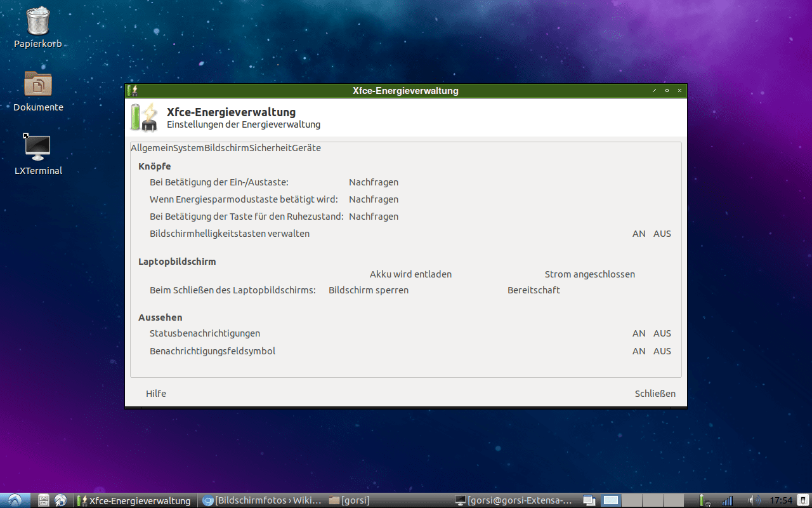This screenshot has width=812, height=508.
Task: Click the Laptopbildschirm section heading
Action: (177, 262)
